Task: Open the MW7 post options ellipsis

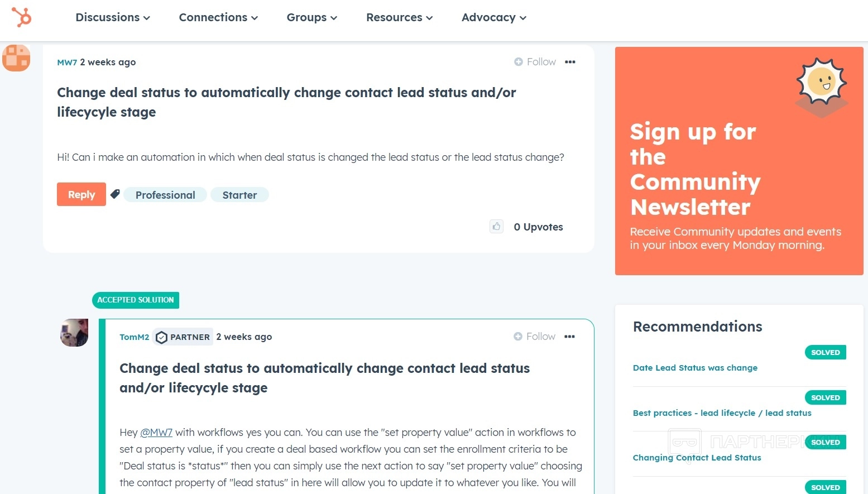Action: click(x=570, y=62)
